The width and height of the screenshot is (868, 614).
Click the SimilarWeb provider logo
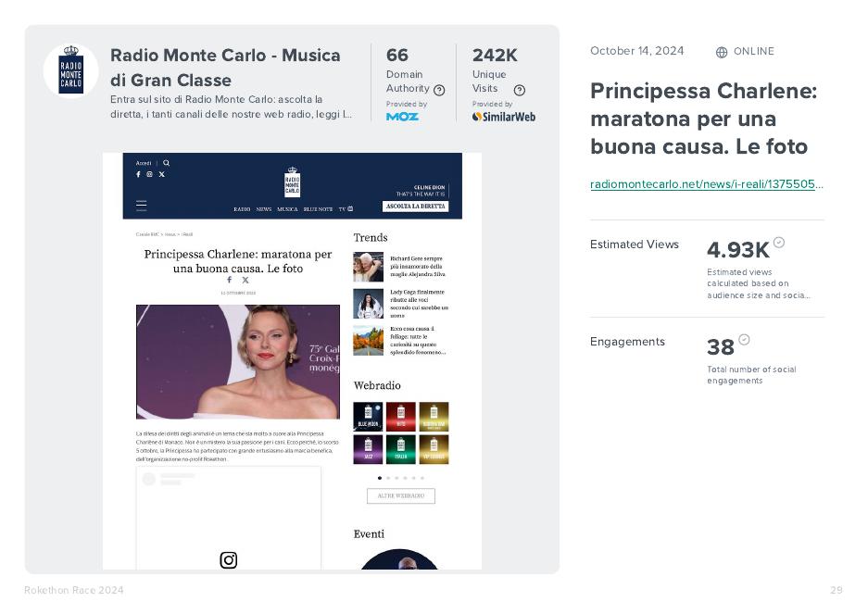[504, 117]
